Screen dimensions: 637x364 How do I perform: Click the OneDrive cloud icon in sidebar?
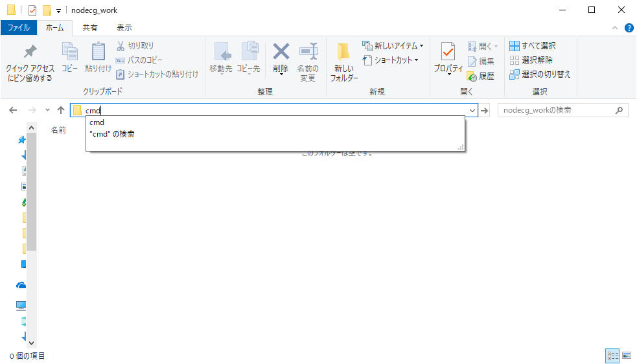coord(21,285)
